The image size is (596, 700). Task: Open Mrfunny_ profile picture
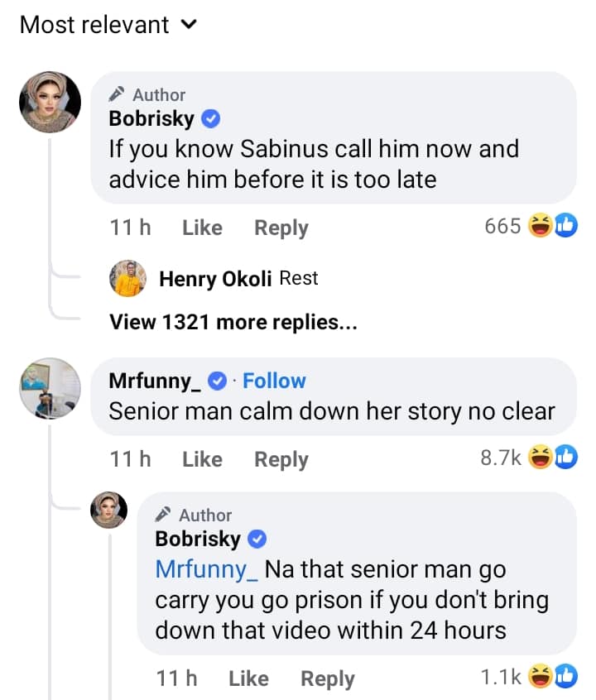tap(50, 388)
